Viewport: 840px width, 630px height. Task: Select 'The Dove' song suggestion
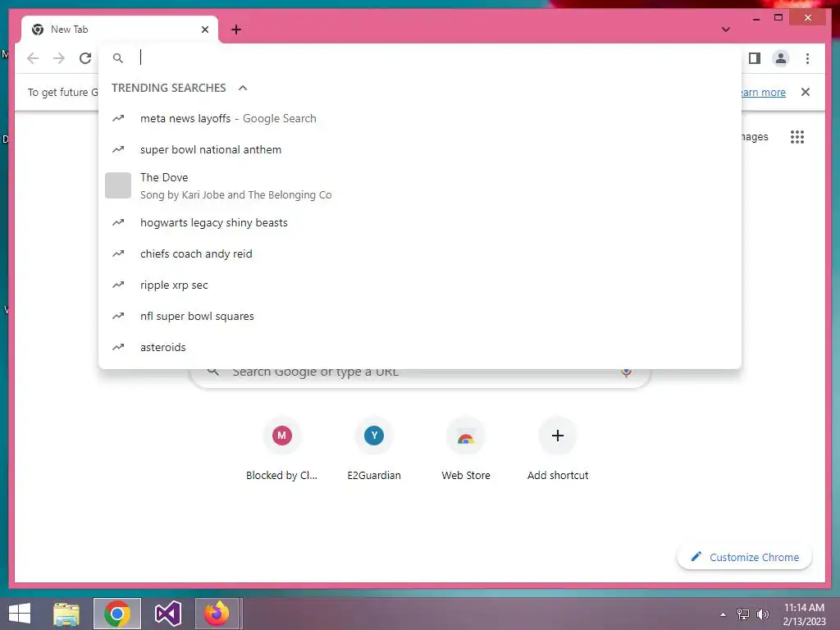[420, 186]
